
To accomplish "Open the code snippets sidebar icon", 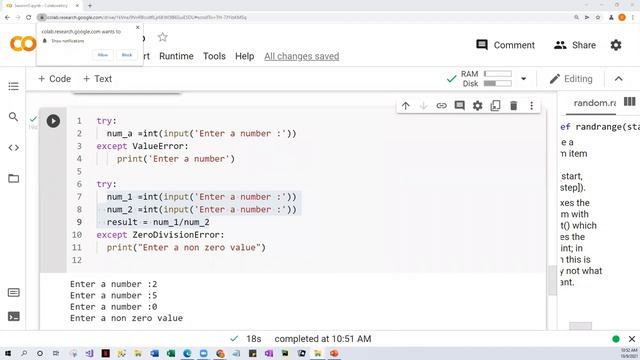I will [13, 148].
